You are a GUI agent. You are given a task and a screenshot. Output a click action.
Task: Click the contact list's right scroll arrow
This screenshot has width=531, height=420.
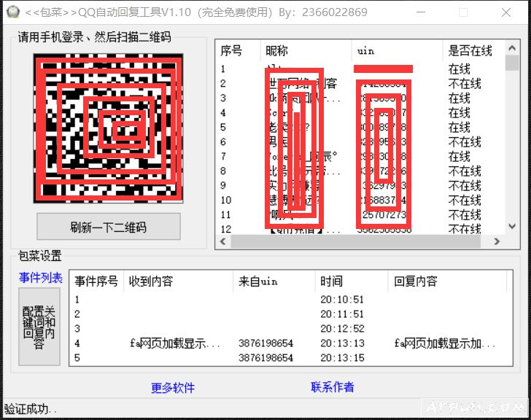[x=497, y=241]
